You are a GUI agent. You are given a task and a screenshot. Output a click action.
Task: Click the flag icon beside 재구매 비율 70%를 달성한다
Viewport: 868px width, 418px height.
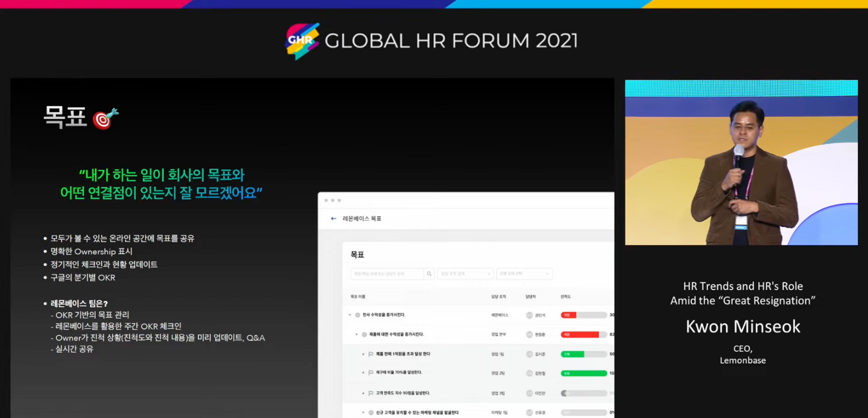click(x=371, y=373)
